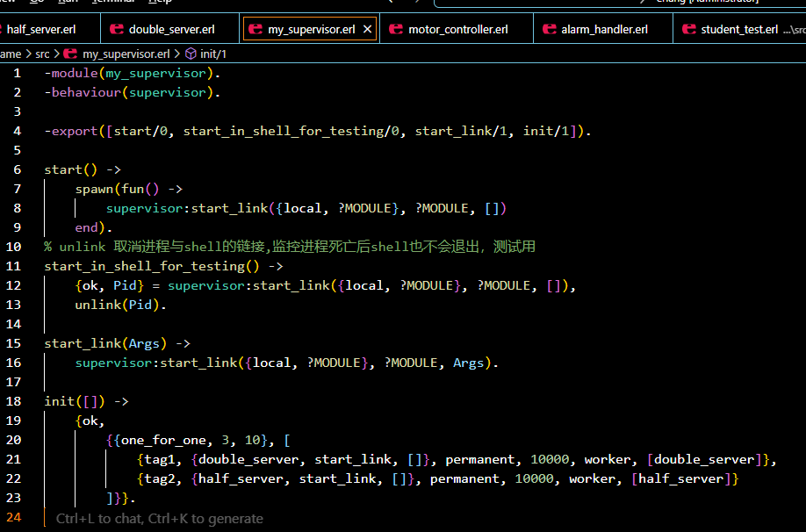Click the Erlang icon in the breadcrumb
The width and height of the screenshot is (806, 532).
[x=70, y=54]
